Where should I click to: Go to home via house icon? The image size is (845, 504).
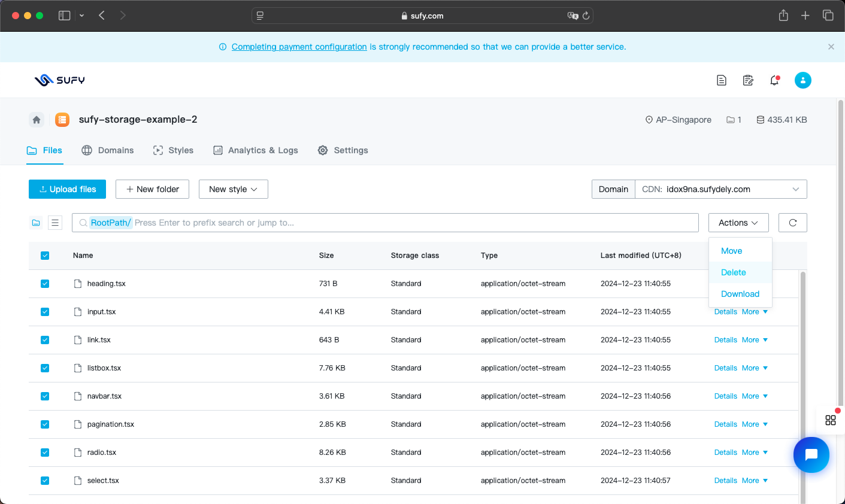click(37, 120)
